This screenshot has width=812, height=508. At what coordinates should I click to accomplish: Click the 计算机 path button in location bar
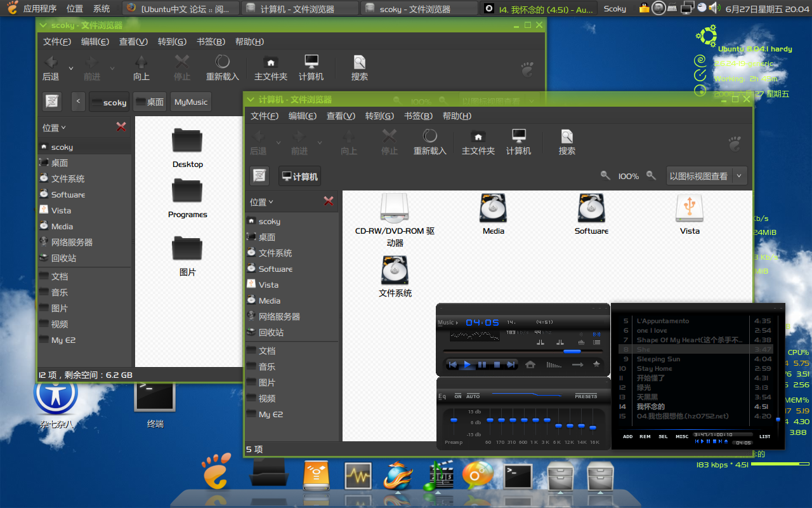(299, 176)
